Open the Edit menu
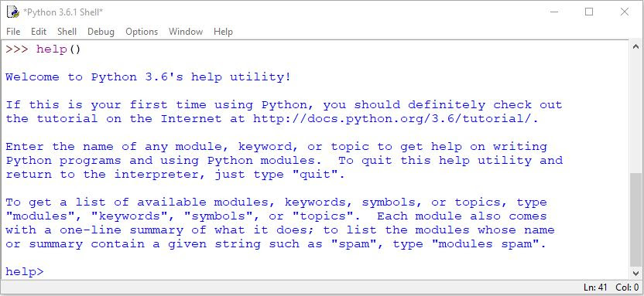Viewport: 644px width, 296px height. tap(39, 32)
